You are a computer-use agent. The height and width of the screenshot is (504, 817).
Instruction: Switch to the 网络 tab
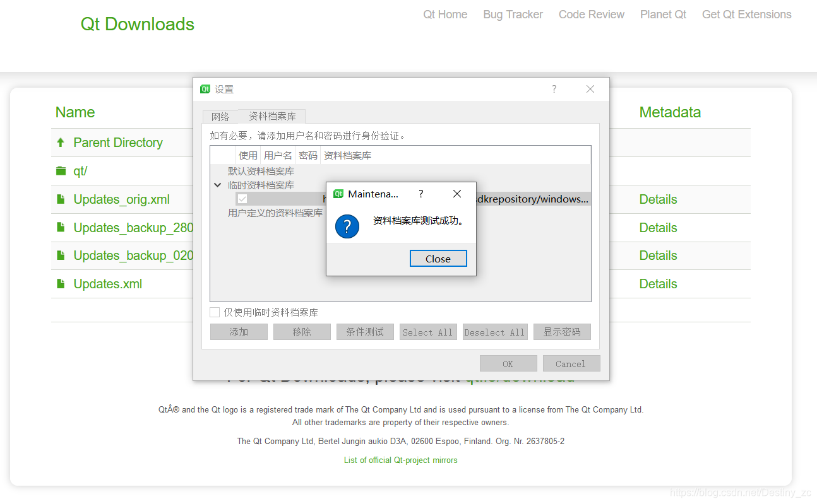[x=220, y=116]
